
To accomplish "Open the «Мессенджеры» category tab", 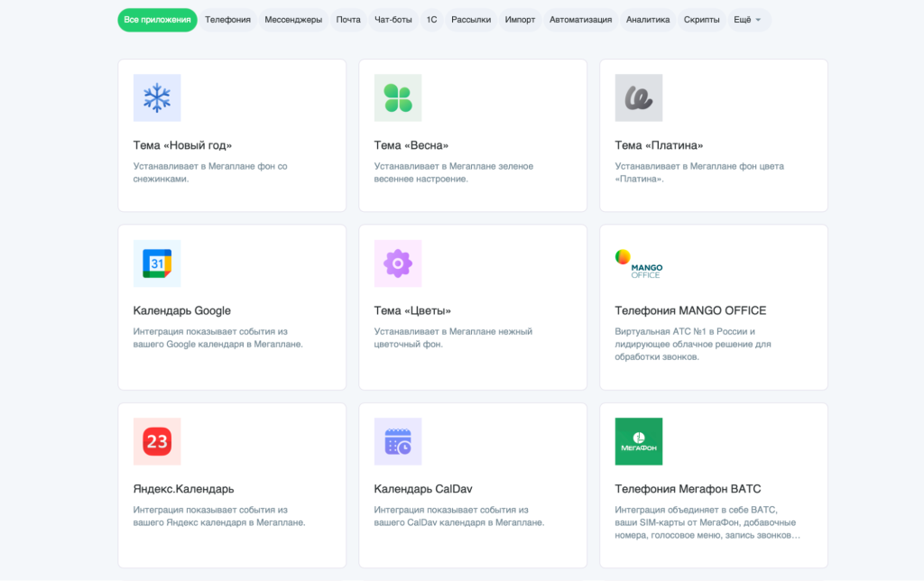I will pyautogui.click(x=294, y=19).
